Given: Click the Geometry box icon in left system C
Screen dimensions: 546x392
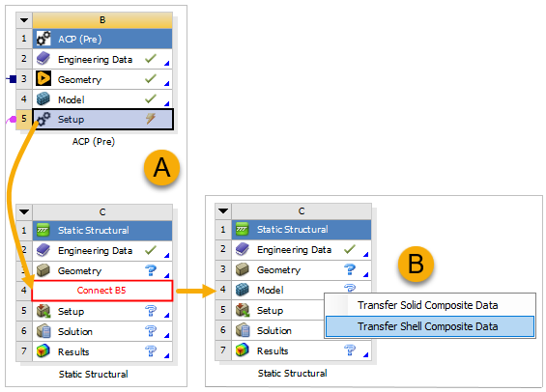Looking at the screenshot, I should coord(43,270).
